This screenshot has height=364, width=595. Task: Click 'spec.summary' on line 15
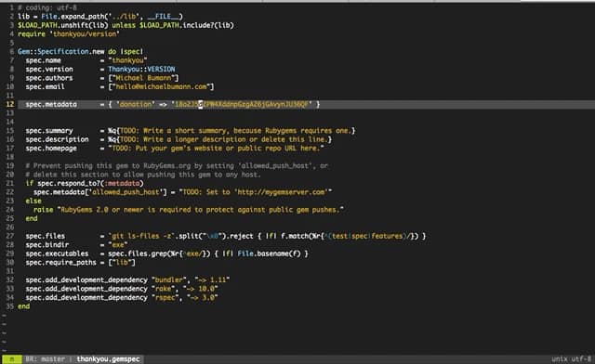pyautogui.click(x=49, y=131)
